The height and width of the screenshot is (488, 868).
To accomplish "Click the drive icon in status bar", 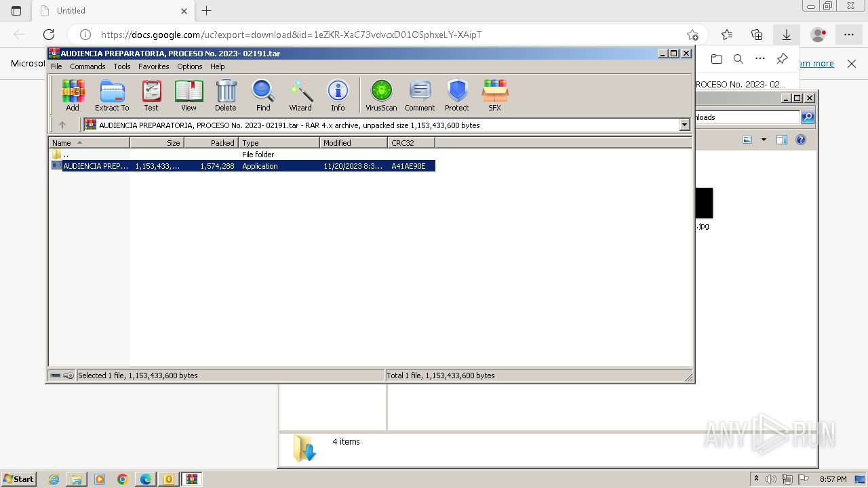I will (x=56, y=375).
